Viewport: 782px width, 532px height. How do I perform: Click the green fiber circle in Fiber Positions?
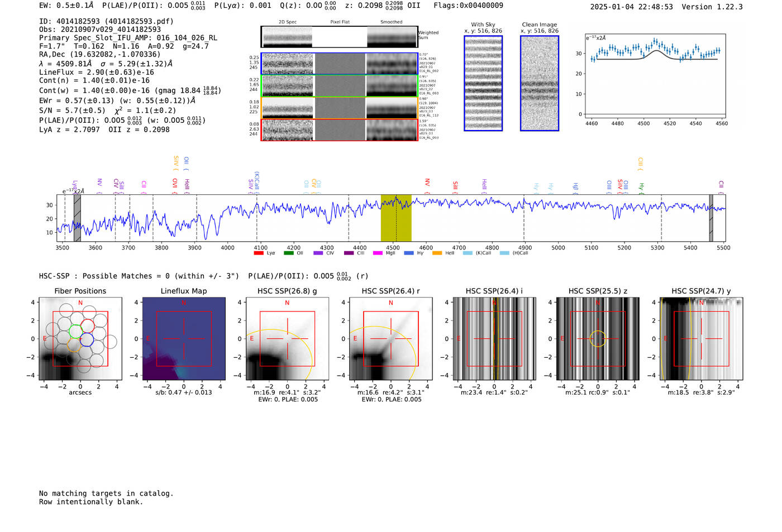(75, 332)
